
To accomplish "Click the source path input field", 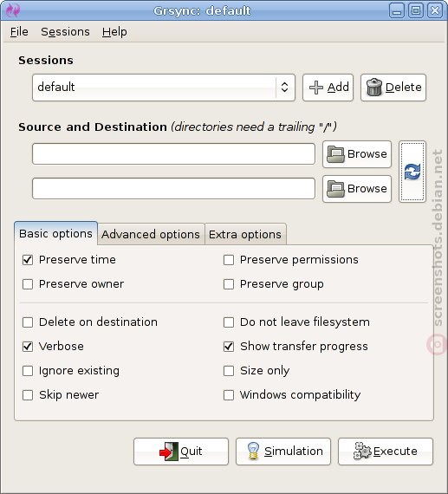I will coord(173,154).
